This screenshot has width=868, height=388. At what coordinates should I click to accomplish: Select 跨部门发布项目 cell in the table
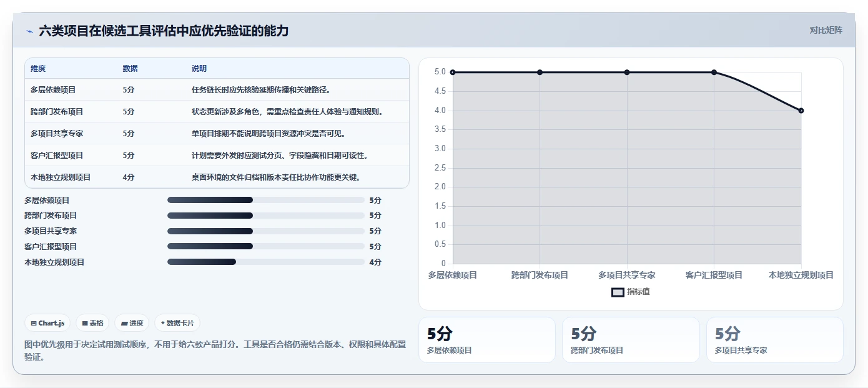point(57,112)
